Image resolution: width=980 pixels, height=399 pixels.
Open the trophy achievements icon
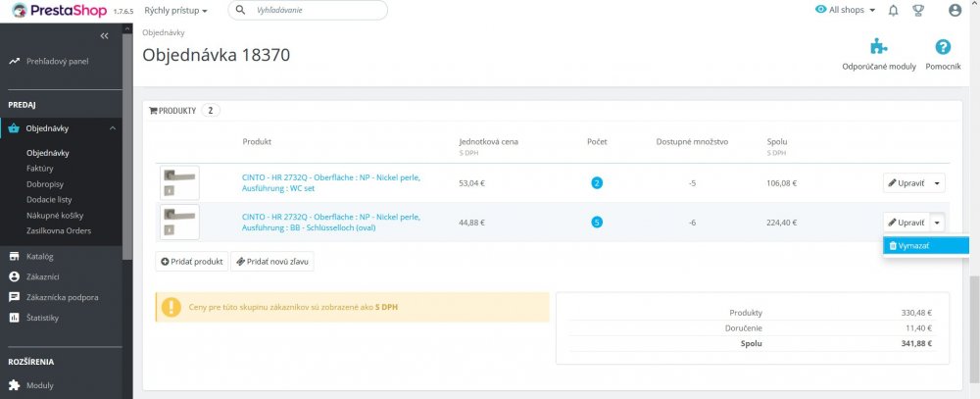pos(918,10)
